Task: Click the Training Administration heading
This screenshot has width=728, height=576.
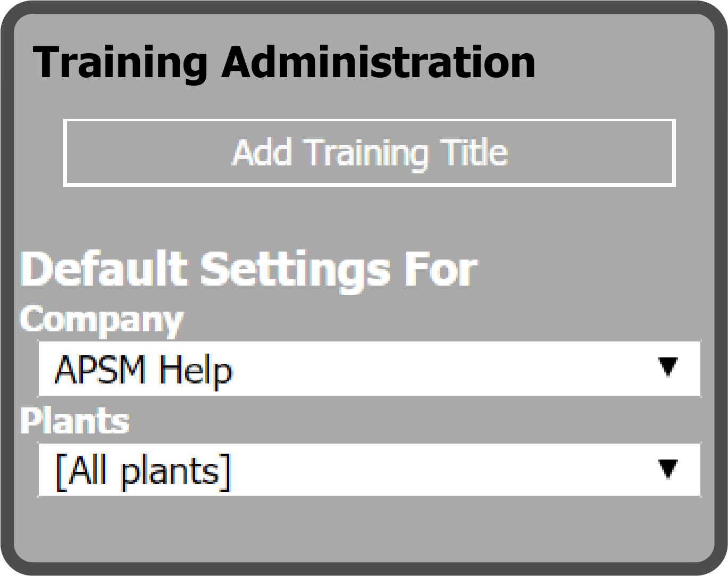Action: [x=284, y=63]
